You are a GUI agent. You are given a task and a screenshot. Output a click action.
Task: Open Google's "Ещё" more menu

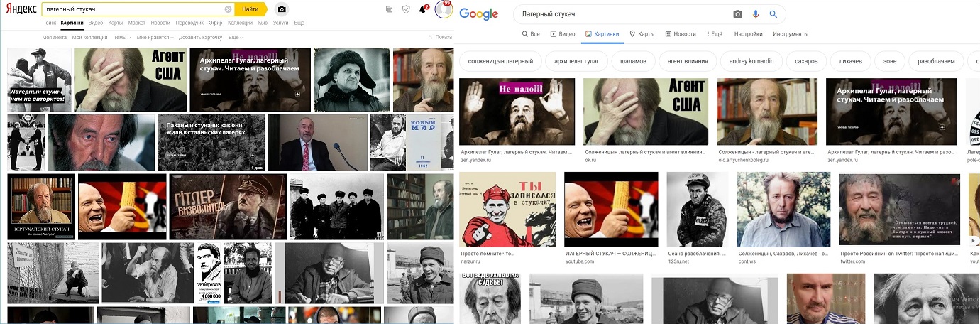tap(715, 34)
